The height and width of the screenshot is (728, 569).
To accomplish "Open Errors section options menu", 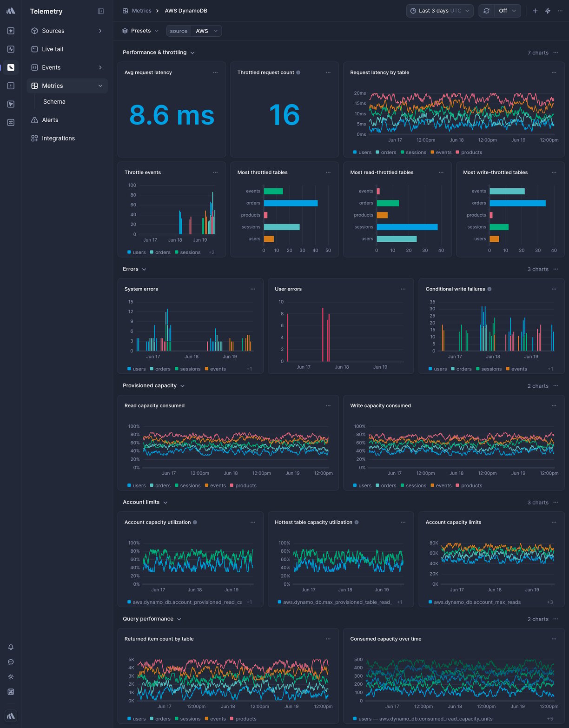I will tap(556, 269).
